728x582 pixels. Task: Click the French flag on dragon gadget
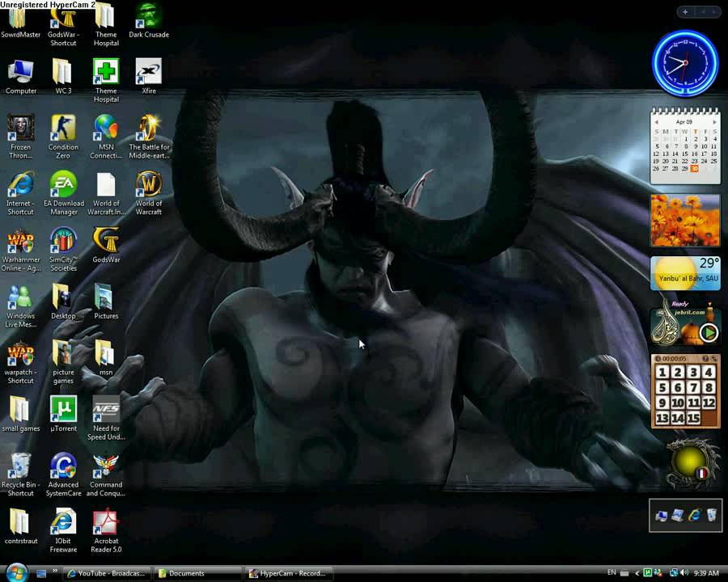click(701, 473)
